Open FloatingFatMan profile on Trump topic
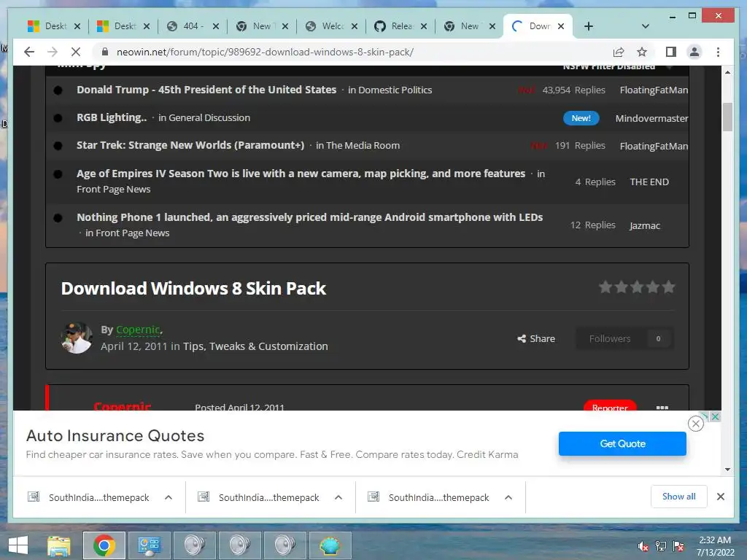 [x=654, y=90]
